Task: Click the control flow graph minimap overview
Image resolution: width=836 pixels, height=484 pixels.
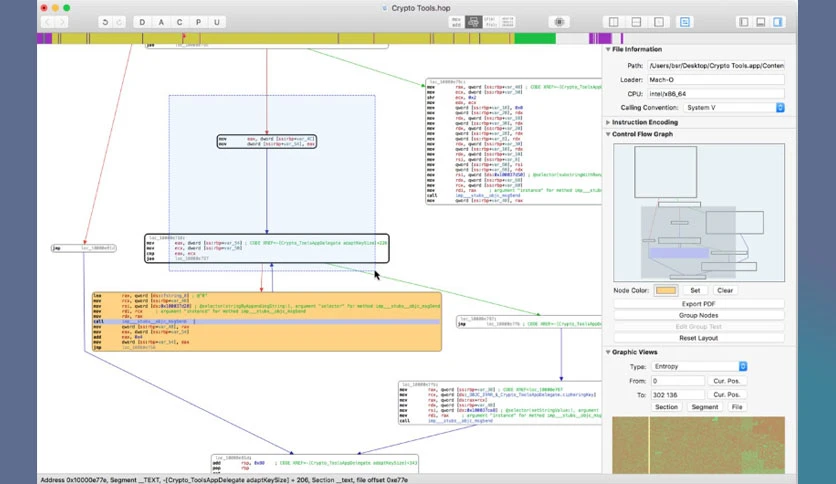Action: tap(699, 212)
